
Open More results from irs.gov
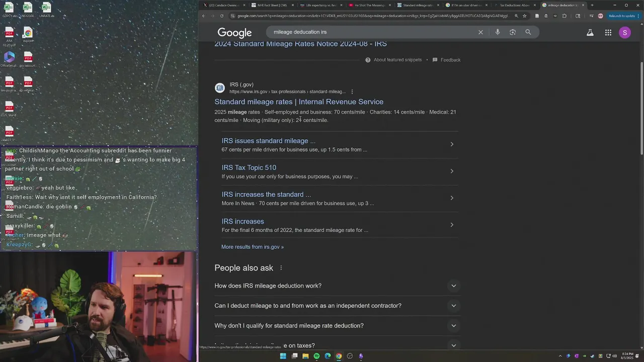253,247
